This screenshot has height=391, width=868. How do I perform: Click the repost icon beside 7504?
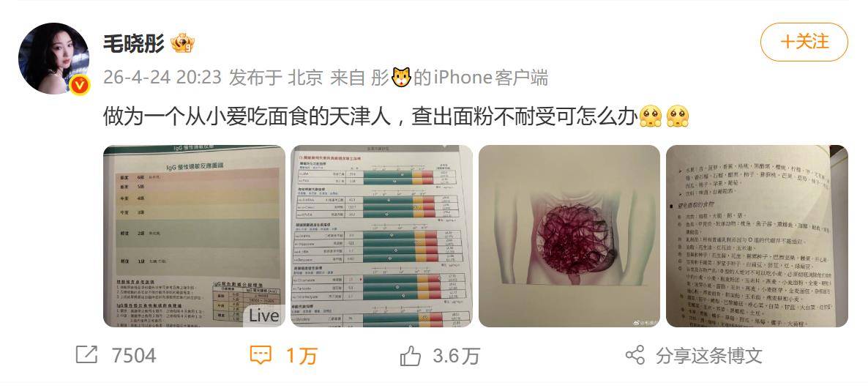pos(86,355)
